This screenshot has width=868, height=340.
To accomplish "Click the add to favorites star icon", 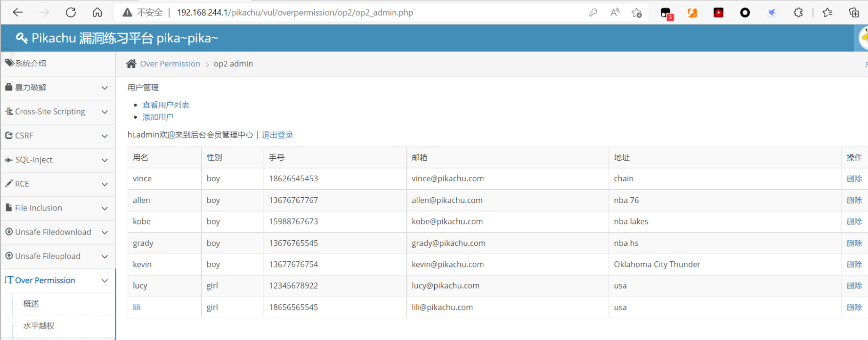I will click(x=637, y=13).
